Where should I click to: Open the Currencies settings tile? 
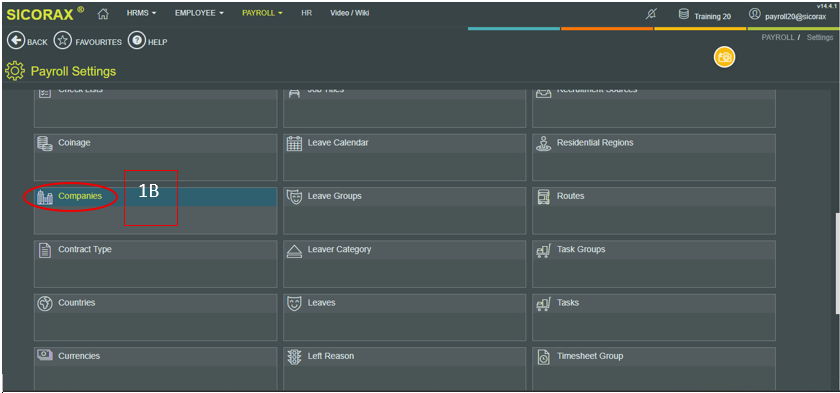(155, 369)
